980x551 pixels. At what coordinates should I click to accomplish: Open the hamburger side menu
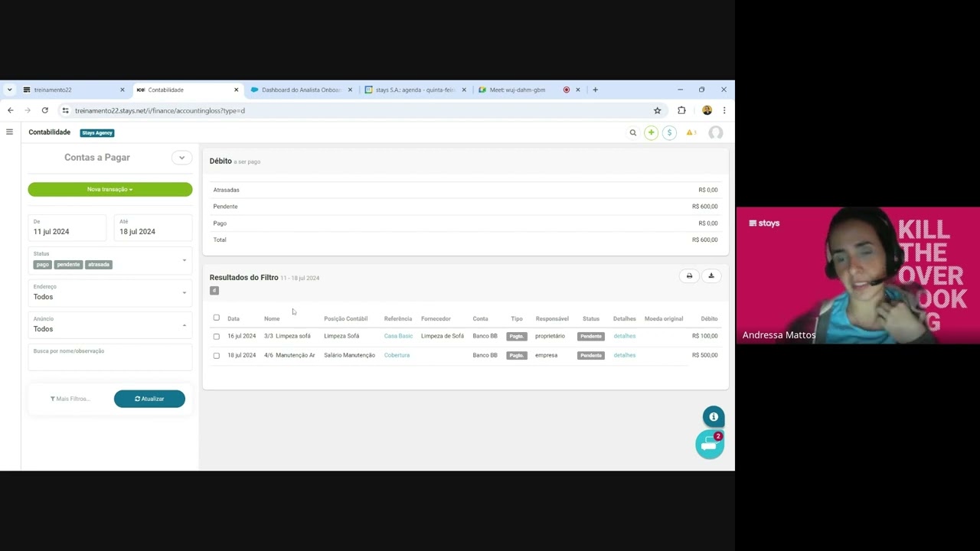[9, 132]
